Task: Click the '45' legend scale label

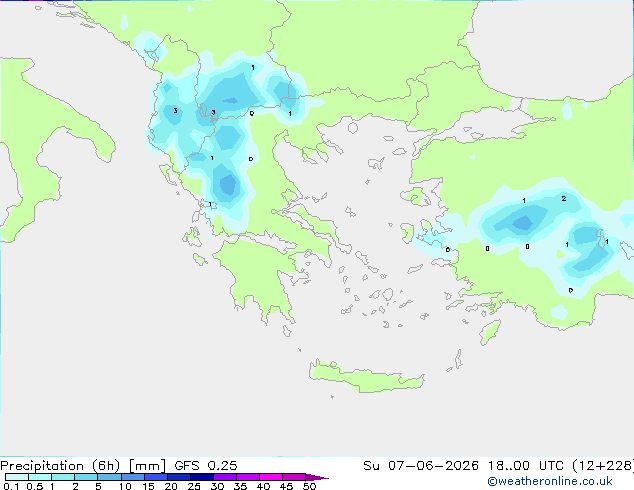Action: point(286,486)
